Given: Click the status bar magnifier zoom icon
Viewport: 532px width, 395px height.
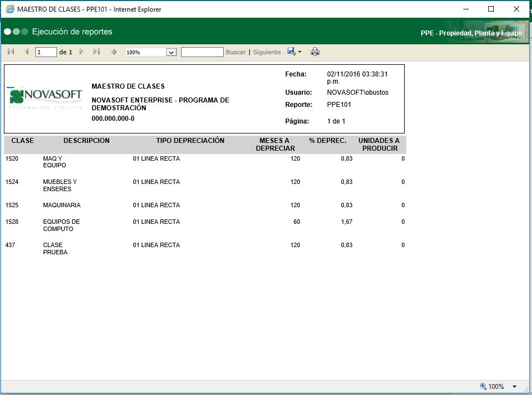Looking at the screenshot, I should point(483,386).
